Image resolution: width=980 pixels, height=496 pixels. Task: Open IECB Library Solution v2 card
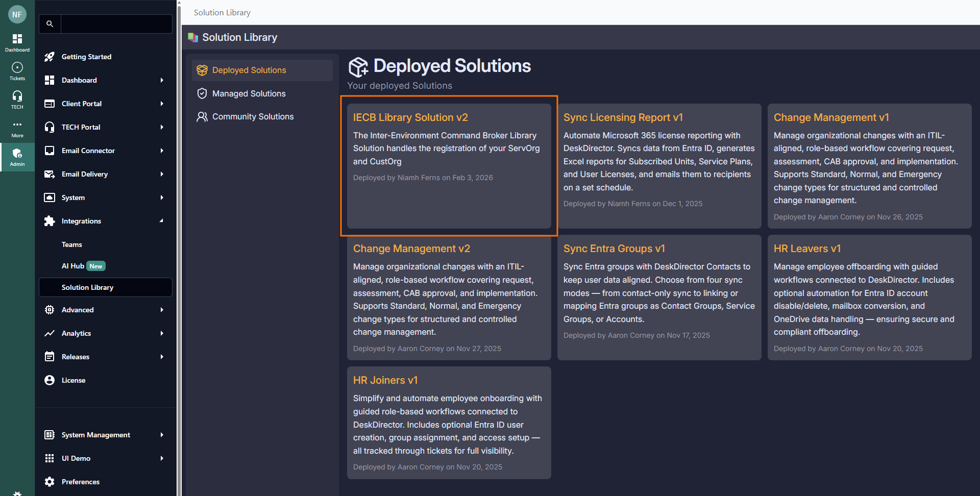tap(449, 166)
